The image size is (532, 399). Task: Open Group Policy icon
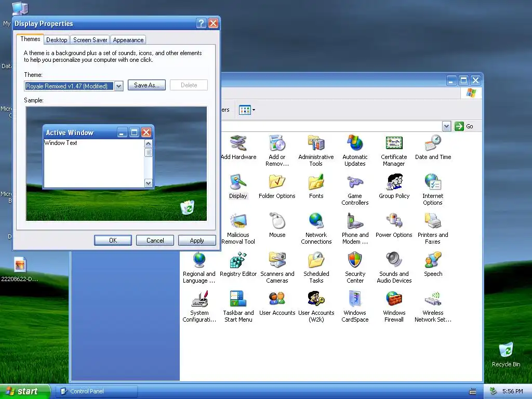(x=394, y=187)
